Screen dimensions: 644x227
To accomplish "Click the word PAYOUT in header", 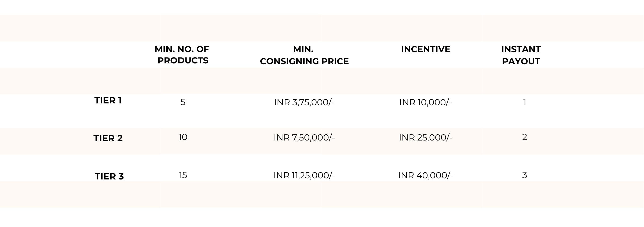I will 521,61.
